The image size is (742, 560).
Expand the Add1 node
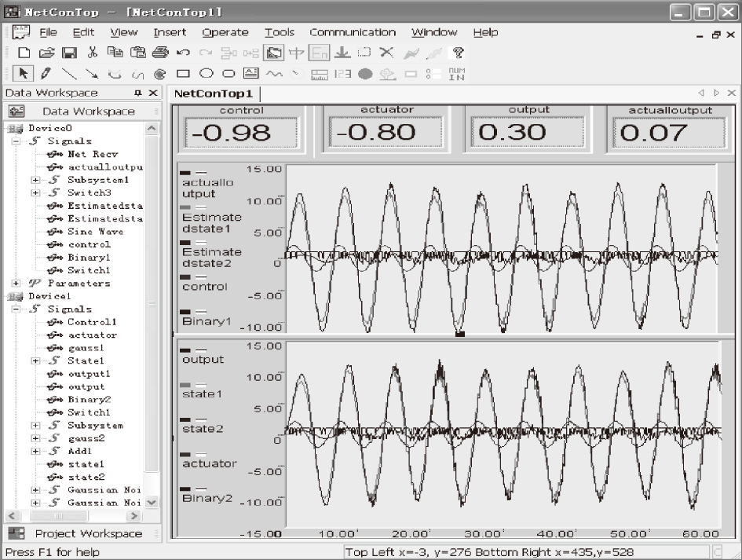[35, 451]
